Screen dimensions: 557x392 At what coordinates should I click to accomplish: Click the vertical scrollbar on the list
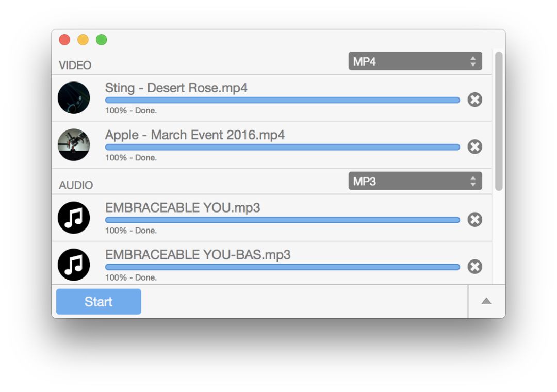(499, 121)
